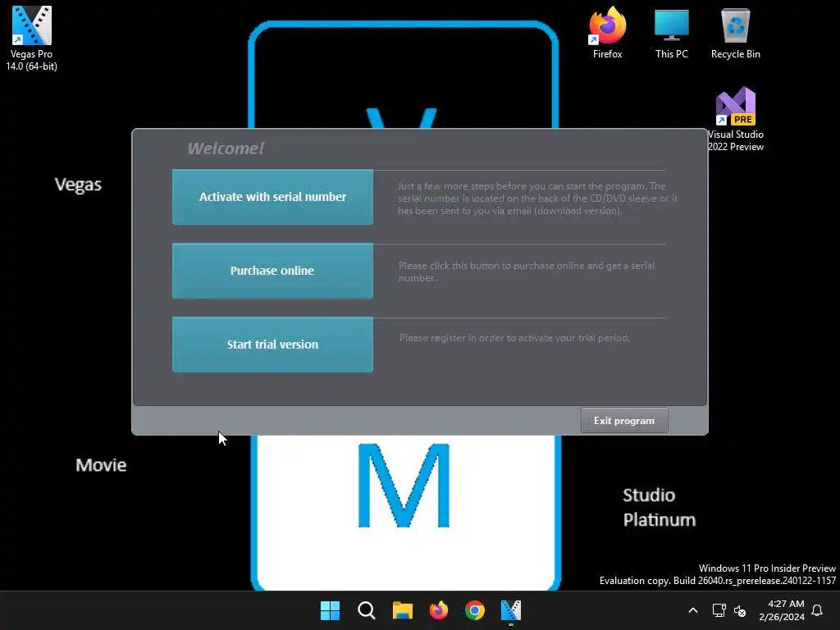Screen dimensions: 840x630
Task: Open clock and date flyout
Action: pyautogui.click(x=782, y=610)
